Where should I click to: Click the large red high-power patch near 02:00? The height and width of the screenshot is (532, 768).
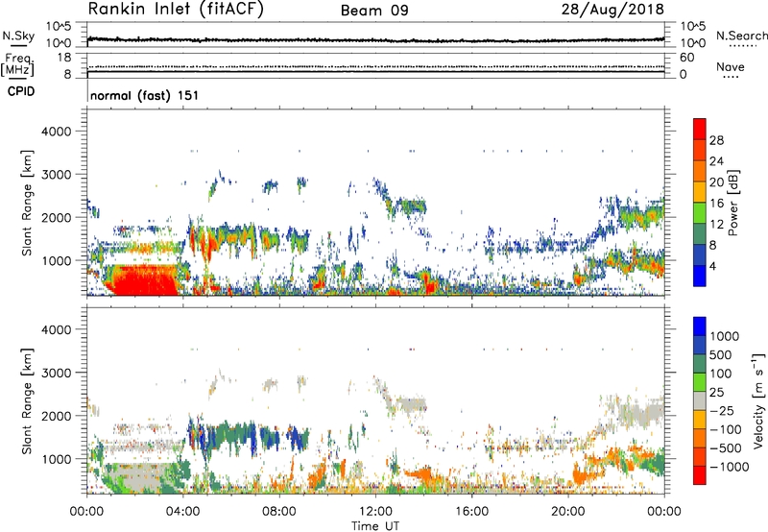(x=145, y=280)
